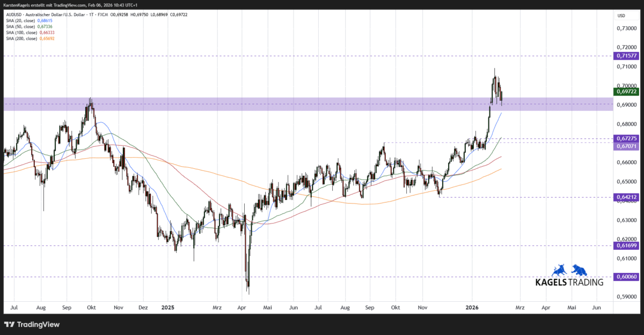This screenshot has width=644, height=335.
Task: Click the 0,60060 price label on axis
Action: 626,277
